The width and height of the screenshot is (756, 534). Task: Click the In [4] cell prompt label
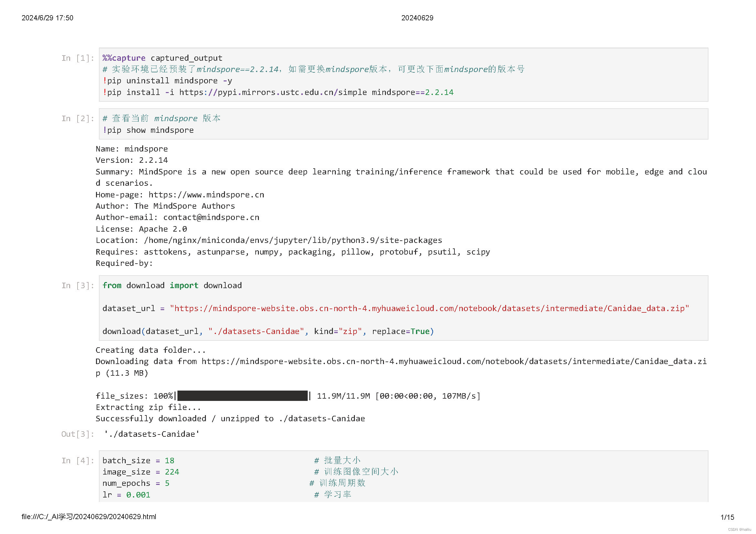[78, 461]
